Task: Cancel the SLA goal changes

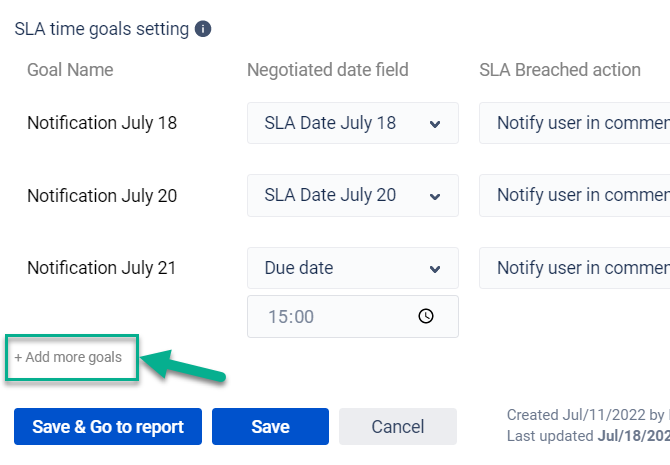Action: coord(397,427)
